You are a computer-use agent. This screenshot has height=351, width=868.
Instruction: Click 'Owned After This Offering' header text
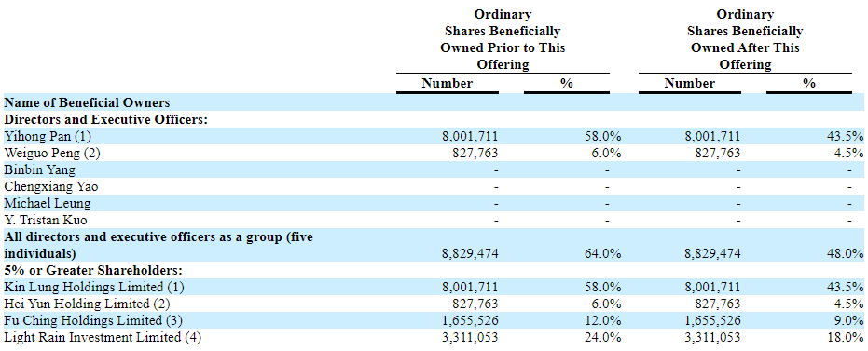(x=745, y=56)
